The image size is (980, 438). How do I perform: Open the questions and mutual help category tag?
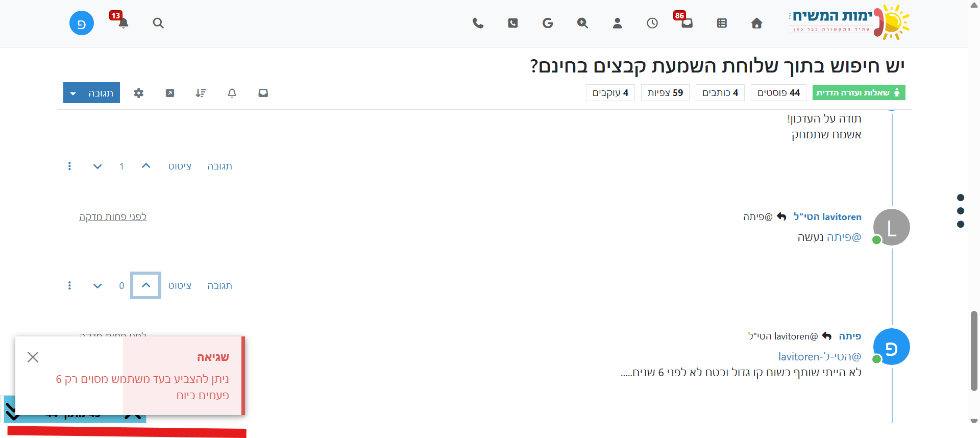859,93
